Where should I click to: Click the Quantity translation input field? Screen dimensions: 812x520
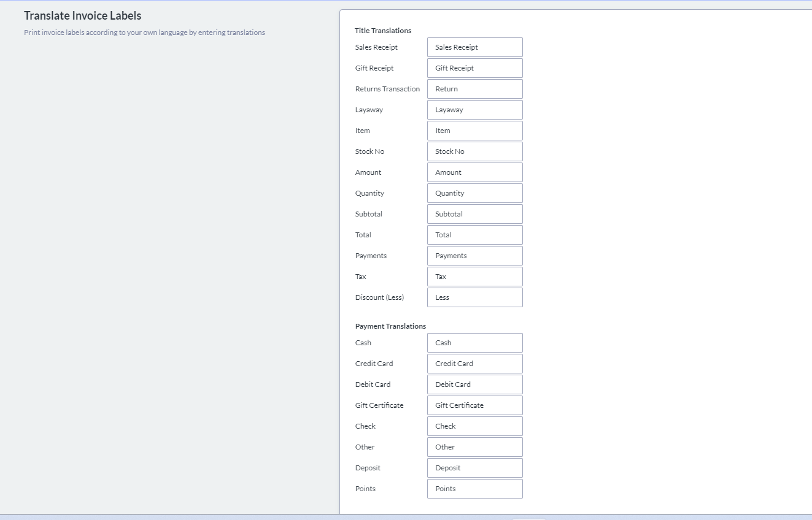(x=474, y=193)
